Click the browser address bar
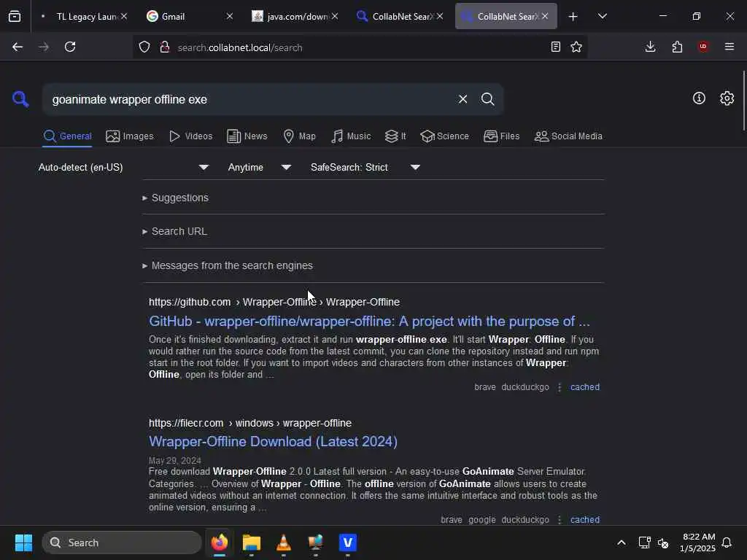The image size is (747, 560). click(x=360, y=47)
